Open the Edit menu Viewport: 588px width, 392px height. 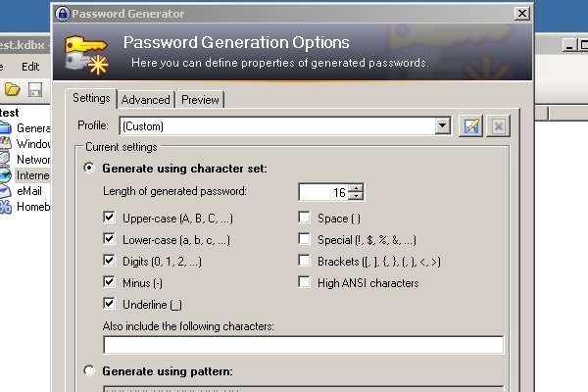(30, 67)
